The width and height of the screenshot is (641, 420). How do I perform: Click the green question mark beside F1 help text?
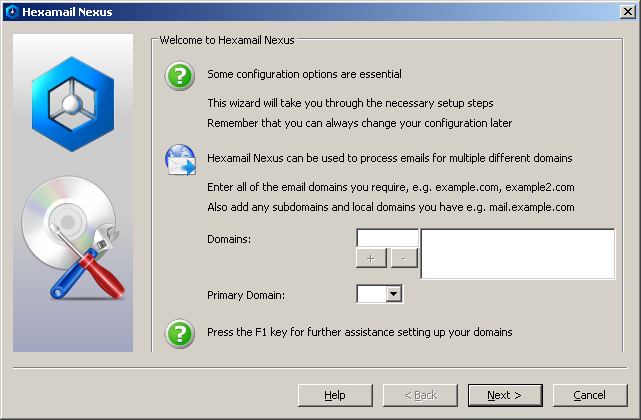pyautogui.click(x=180, y=332)
